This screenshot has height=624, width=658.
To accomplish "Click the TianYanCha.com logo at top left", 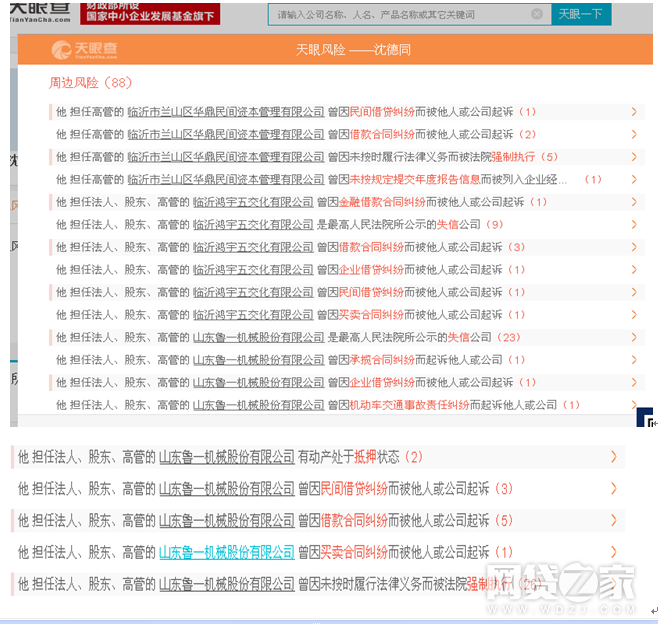I will point(40,13).
